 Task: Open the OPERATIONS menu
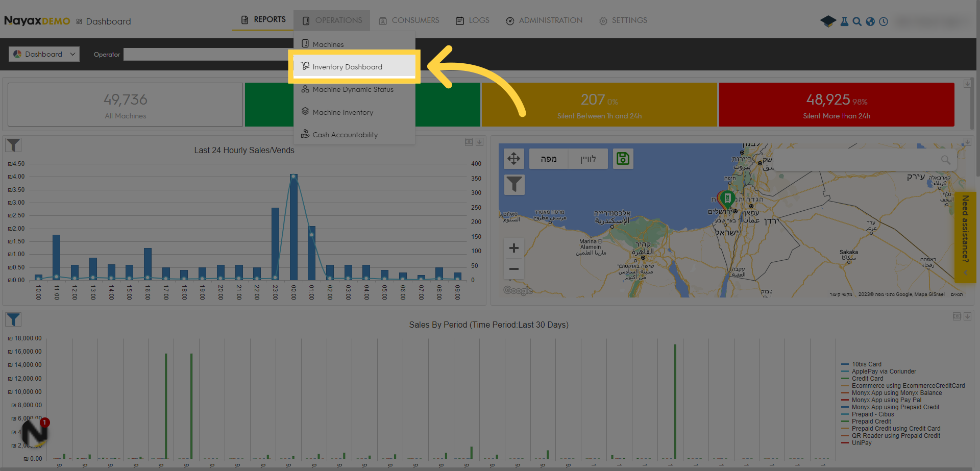click(x=332, y=20)
